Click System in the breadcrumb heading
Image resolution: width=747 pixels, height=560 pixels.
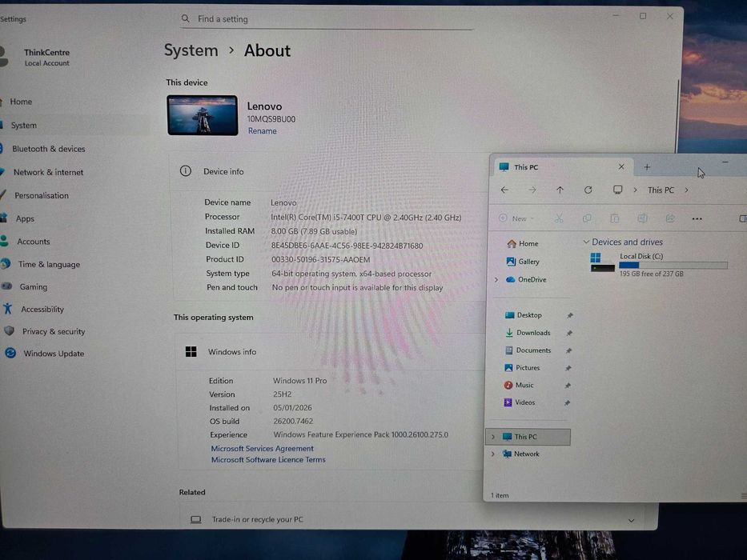[x=191, y=50]
